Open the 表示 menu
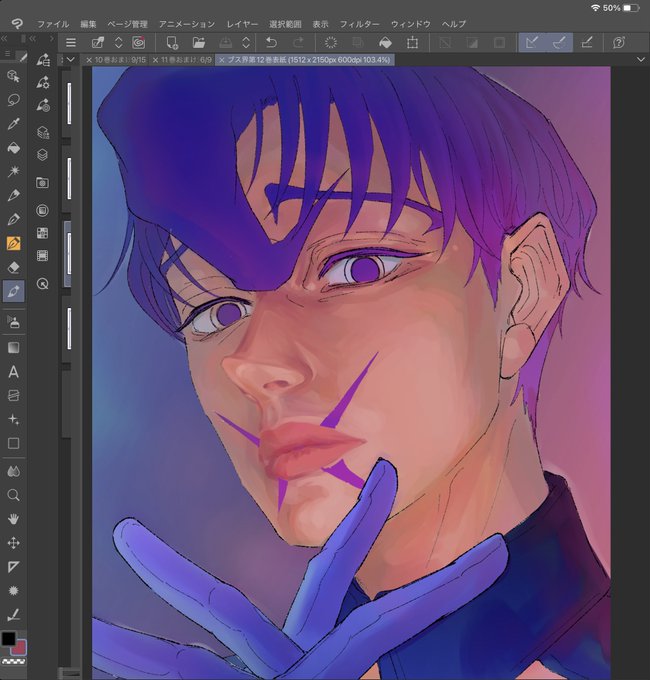The width and height of the screenshot is (650, 680). coord(320,24)
